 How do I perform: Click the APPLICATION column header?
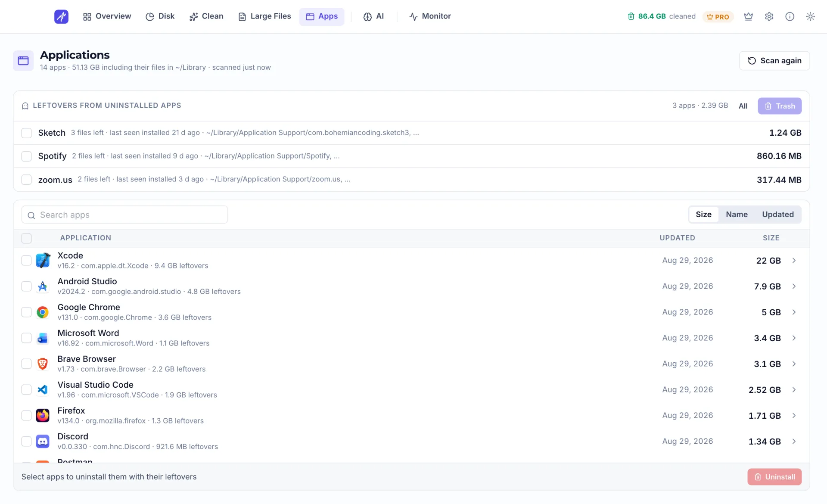[x=86, y=238]
